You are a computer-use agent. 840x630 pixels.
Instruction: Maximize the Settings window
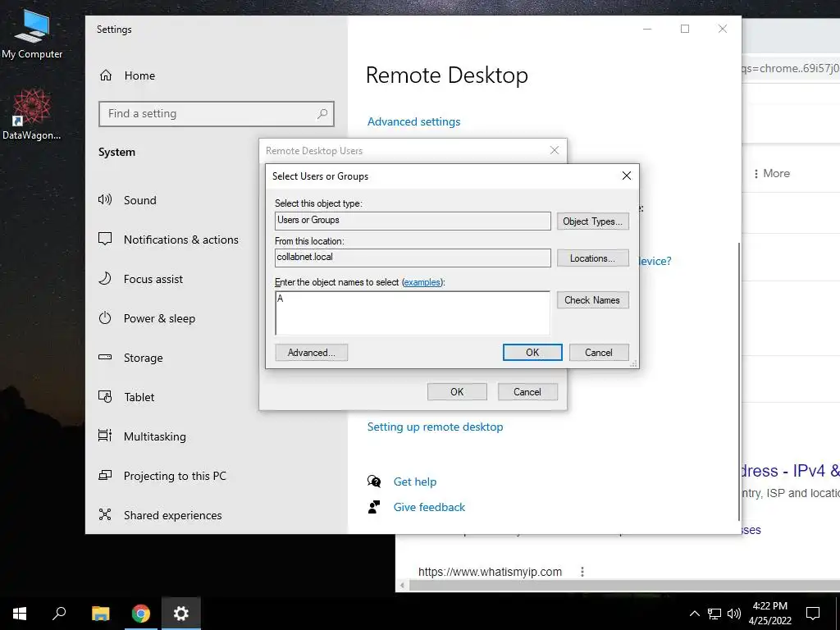(x=685, y=29)
